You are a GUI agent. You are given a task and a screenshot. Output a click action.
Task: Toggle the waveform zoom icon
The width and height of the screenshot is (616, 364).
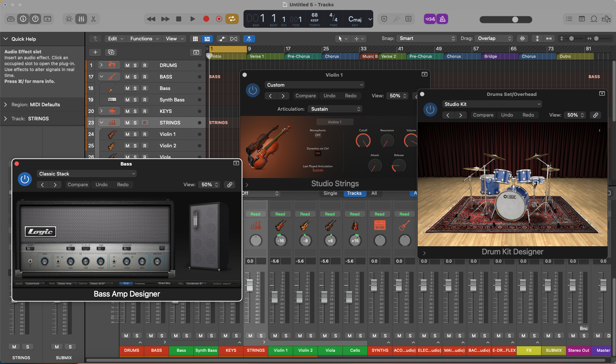click(522, 39)
